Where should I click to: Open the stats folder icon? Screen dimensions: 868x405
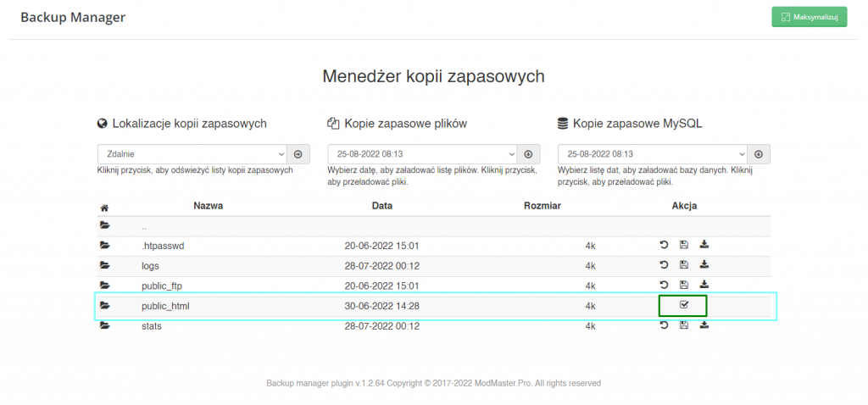coord(104,325)
